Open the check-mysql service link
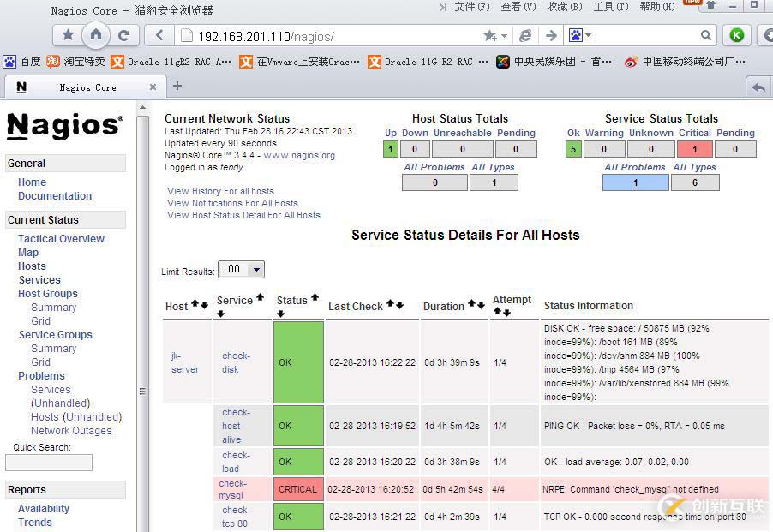This screenshot has height=532, width=773. click(232, 489)
